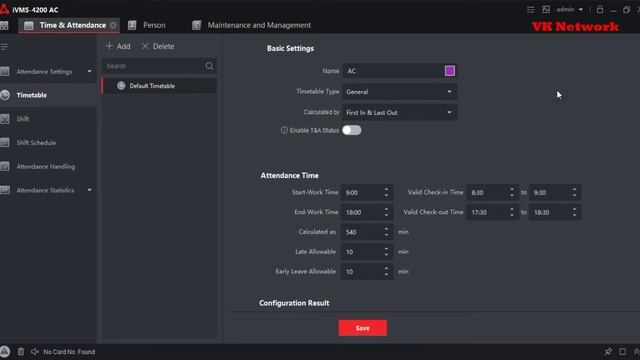Image resolution: width=640 pixels, height=360 pixels.
Task: Open Timetable in the sidebar
Action: [49, 95]
